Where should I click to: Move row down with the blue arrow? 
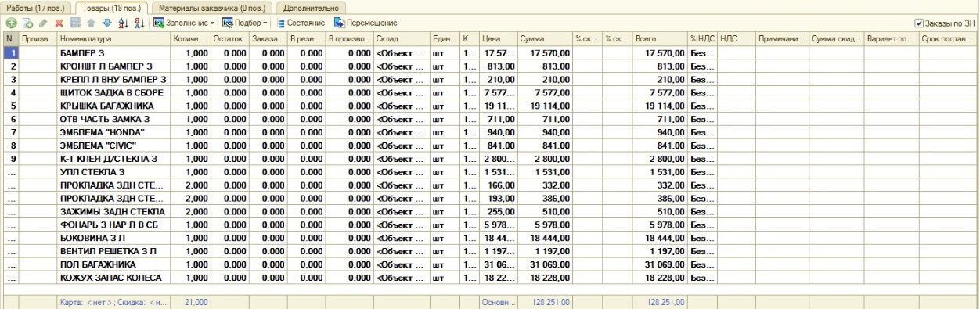(107, 23)
